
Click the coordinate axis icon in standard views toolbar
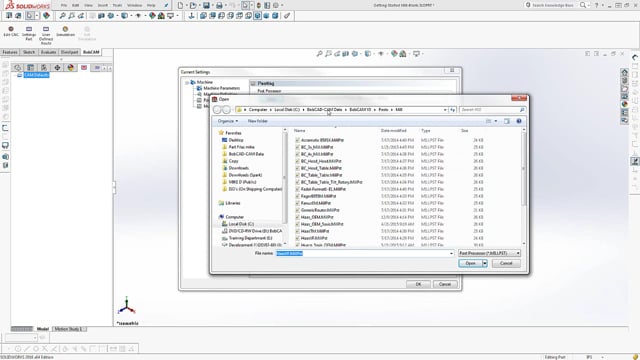click(x=191, y=16)
